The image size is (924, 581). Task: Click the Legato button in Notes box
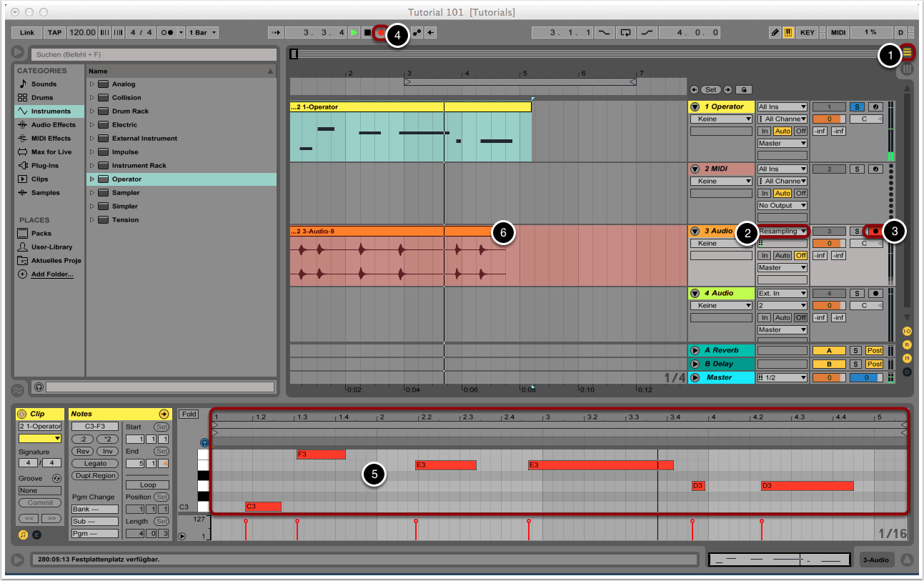(x=95, y=464)
